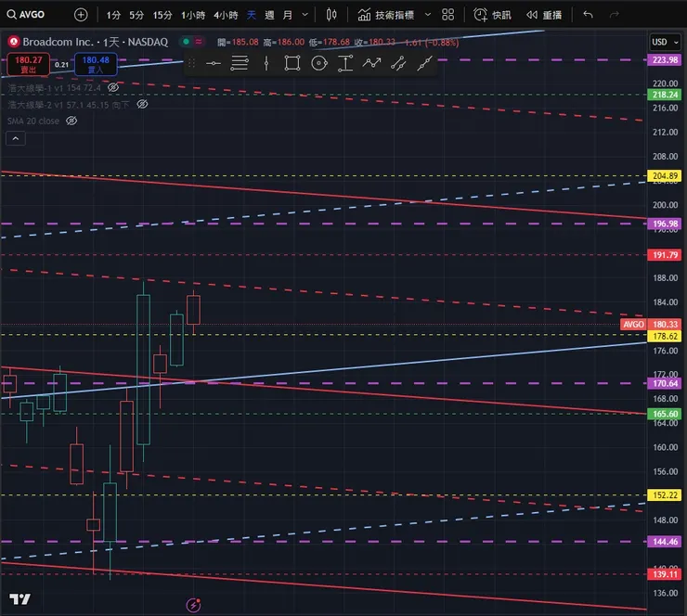Select the multiple horizontal lines tool
The image size is (687, 616).
[240, 63]
